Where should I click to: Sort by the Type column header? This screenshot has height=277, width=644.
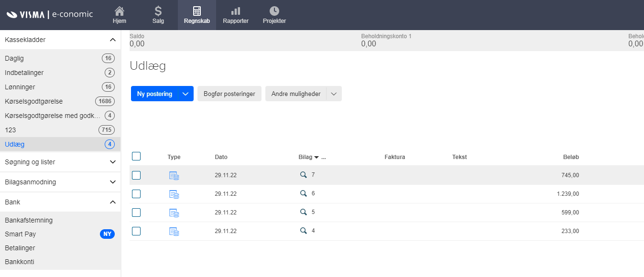tap(174, 157)
